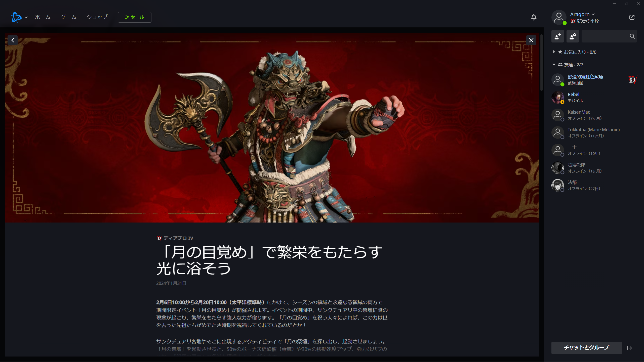Open チャットとグループ chat button
The image size is (644, 362).
(586, 348)
